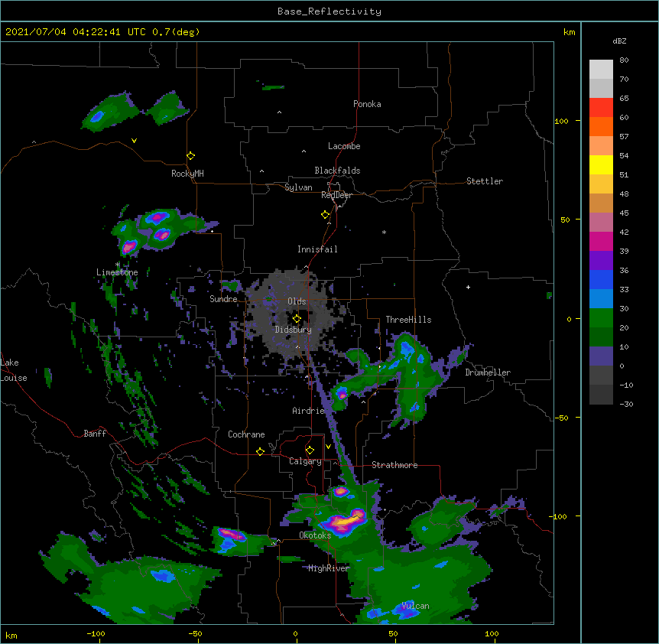Click the Airdrie city label
This screenshot has width=659, height=644.
[308, 411]
